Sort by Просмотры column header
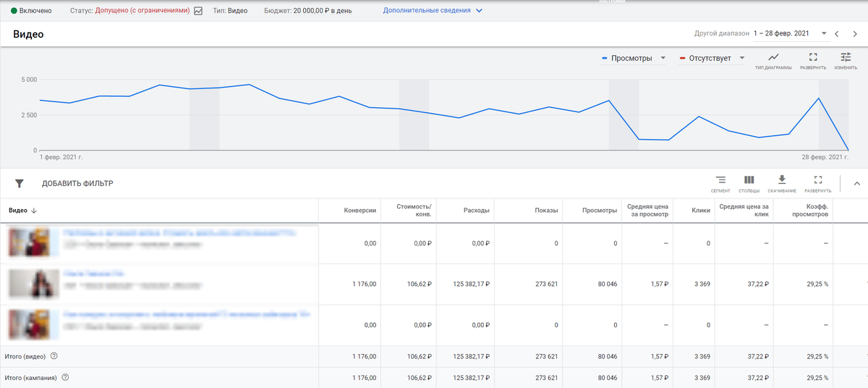Image resolution: width=868 pixels, height=388 pixels. click(600, 211)
